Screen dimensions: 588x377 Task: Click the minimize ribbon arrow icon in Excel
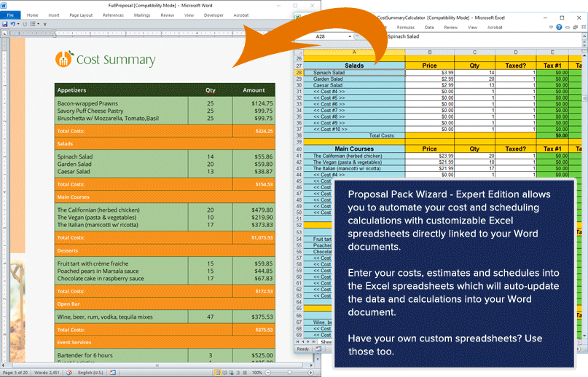pos(552,27)
